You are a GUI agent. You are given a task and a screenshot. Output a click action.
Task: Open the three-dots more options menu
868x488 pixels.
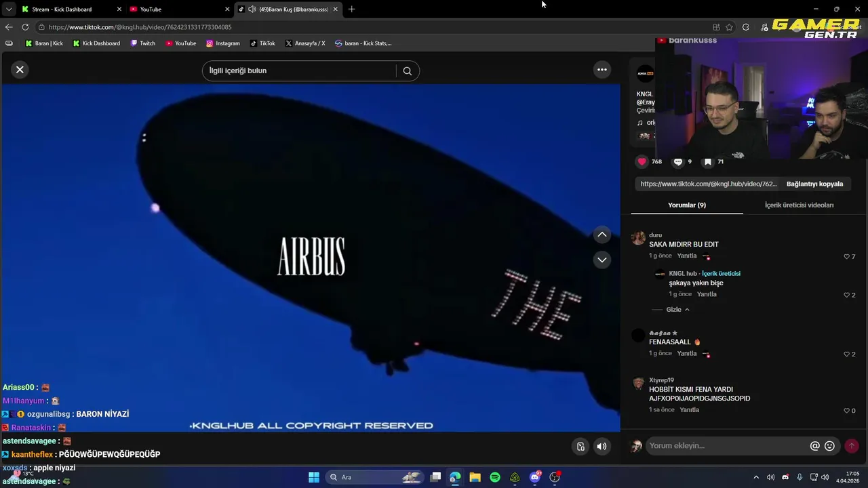[601, 69]
